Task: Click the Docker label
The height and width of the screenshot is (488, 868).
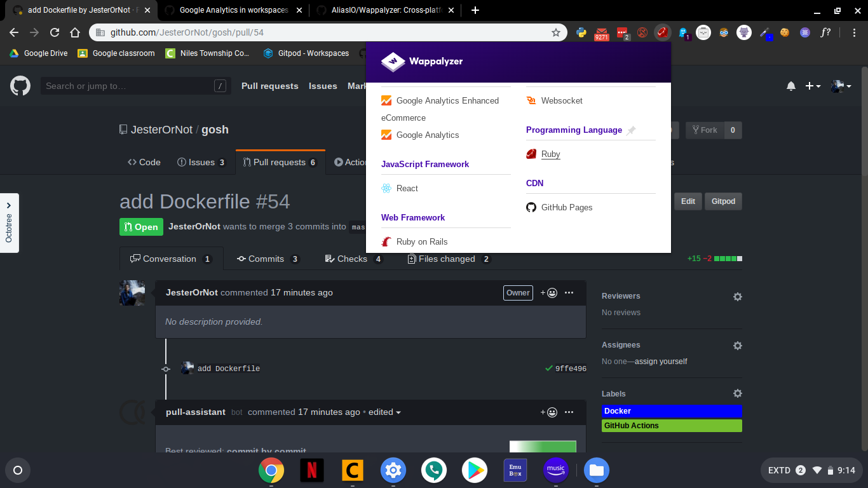Action: click(x=672, y=411)
